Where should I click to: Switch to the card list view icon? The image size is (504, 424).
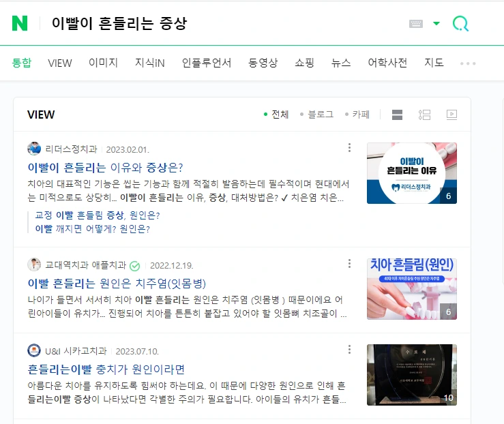click(398, 115)
